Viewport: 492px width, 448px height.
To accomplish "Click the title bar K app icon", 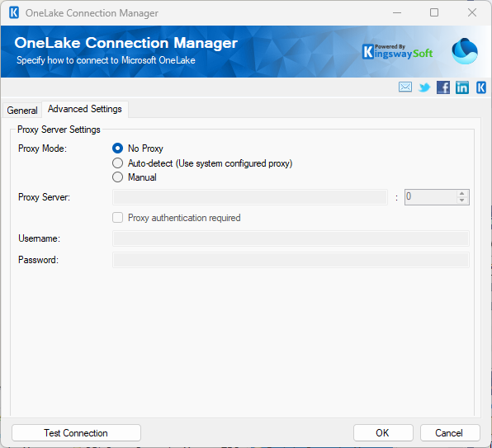I will [x=14, y=13].
